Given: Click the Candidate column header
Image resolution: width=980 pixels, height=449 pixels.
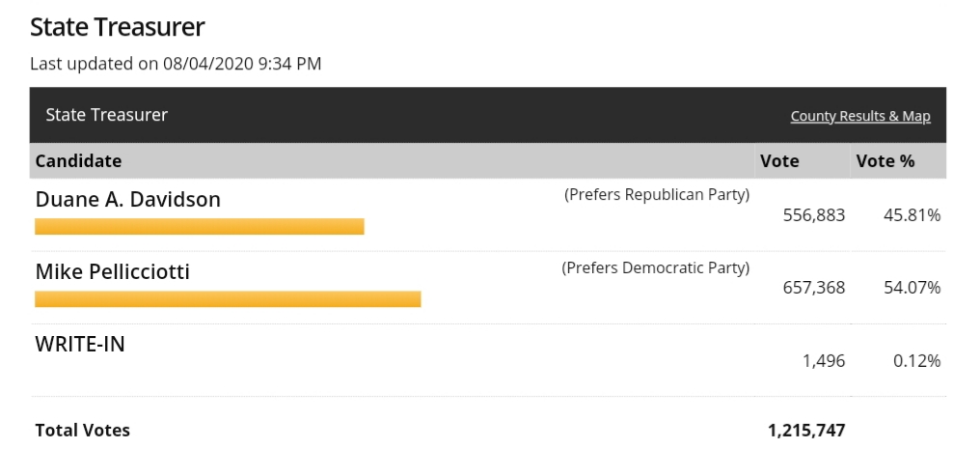Looking at the screenshot, I should point(78,161).
